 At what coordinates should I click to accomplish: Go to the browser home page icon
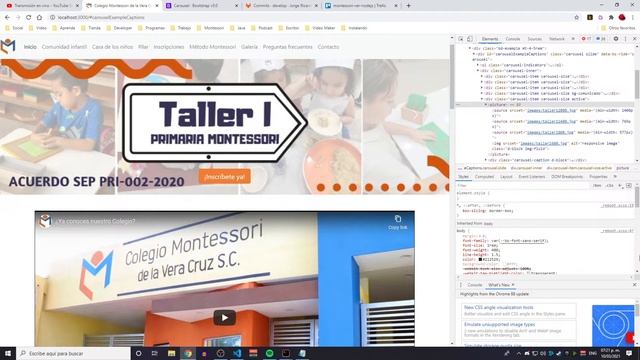39,18
